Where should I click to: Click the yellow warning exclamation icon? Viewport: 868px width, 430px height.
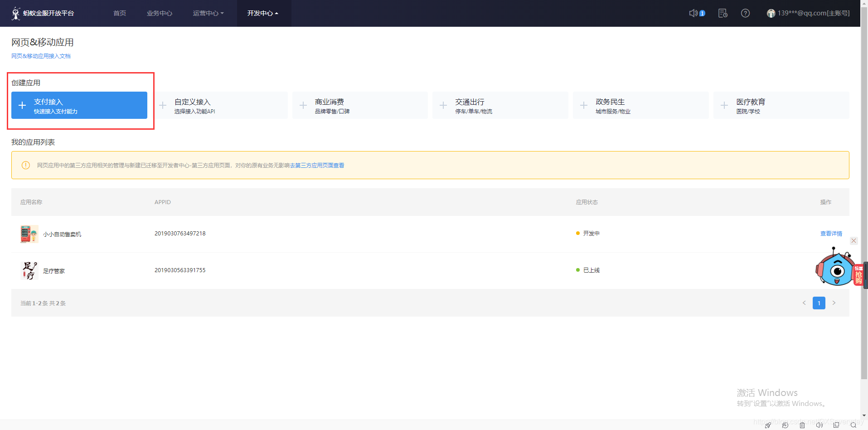tap(26, 165)
